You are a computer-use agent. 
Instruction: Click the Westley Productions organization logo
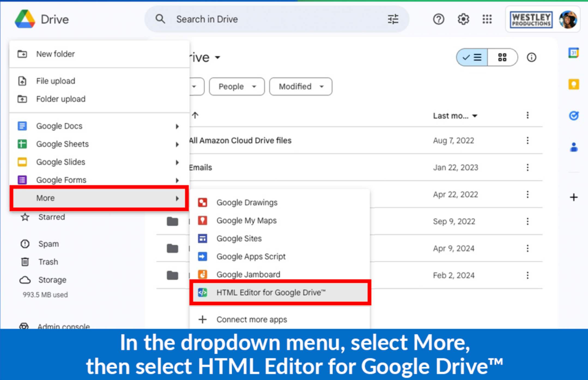[531, 20]
